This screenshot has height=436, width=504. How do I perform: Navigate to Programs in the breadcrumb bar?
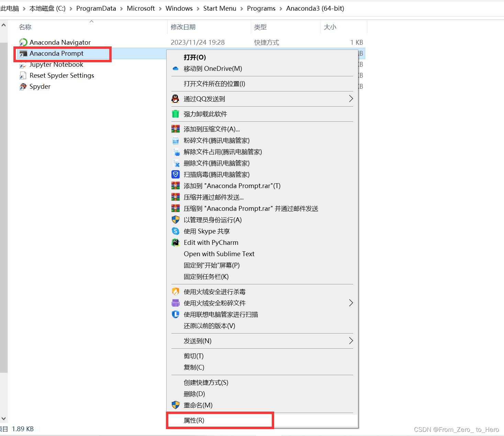[261, 8]
